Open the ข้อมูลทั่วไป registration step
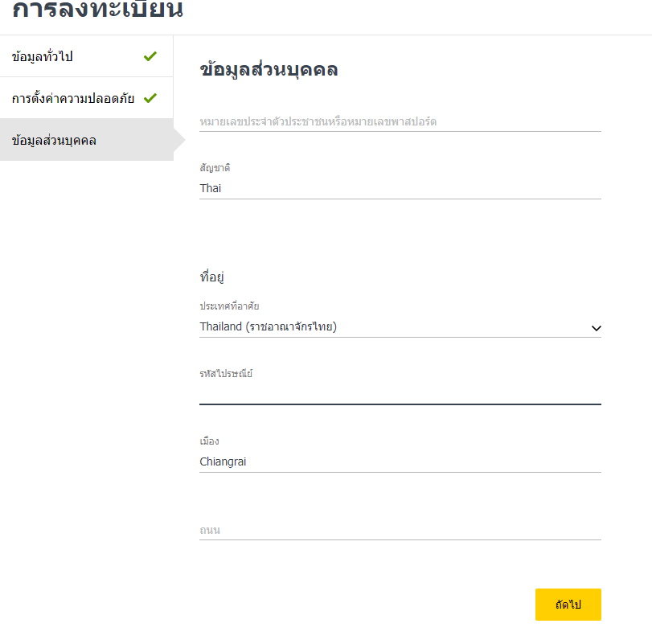The image size is (652, 644). [87, 56]
